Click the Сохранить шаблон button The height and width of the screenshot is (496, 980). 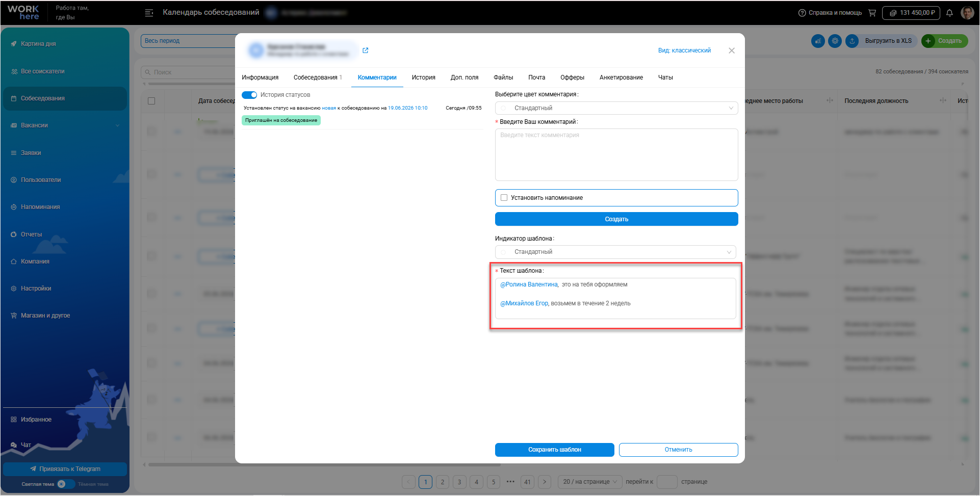coord(554,450)
